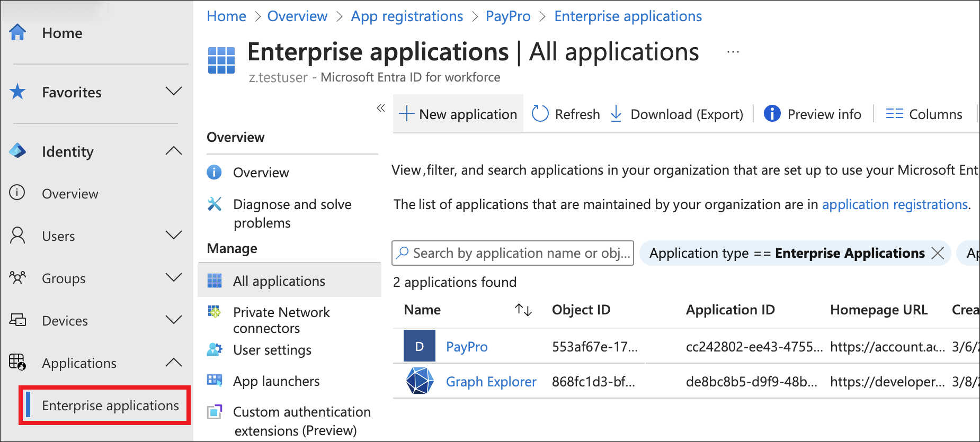This screenshot has height=442, width=980.
Task: Click the Columns list icon
Action: [x=895, y=113]
